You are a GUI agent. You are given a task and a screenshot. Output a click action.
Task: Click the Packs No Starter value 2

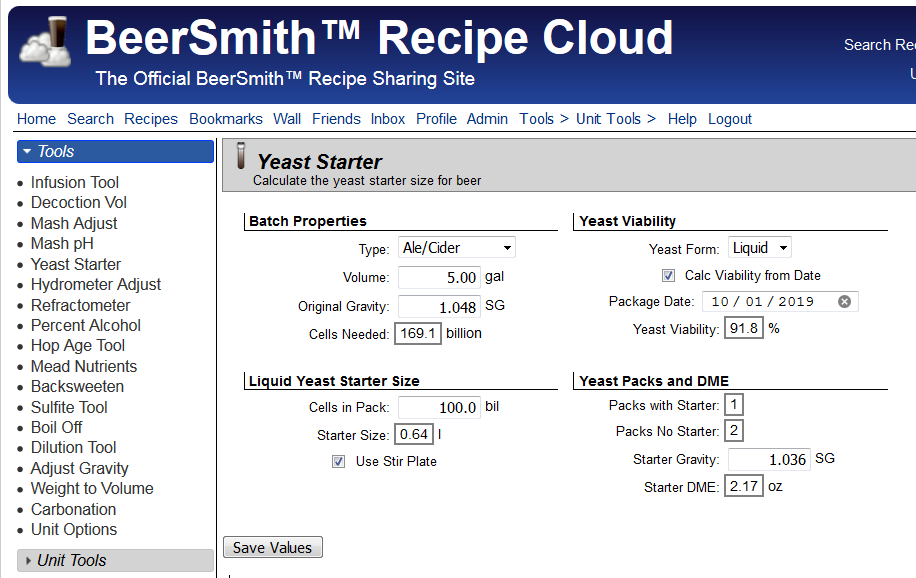coord(734,431)
